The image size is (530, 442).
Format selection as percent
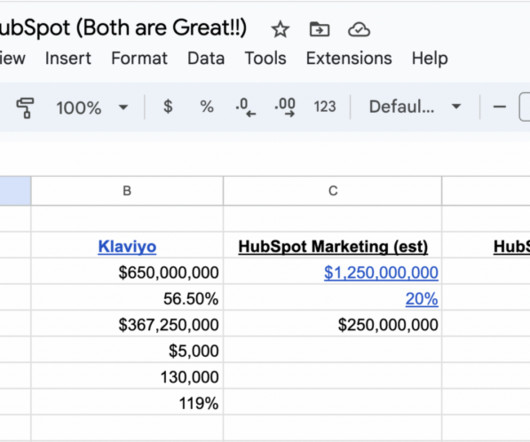[207, 107]
